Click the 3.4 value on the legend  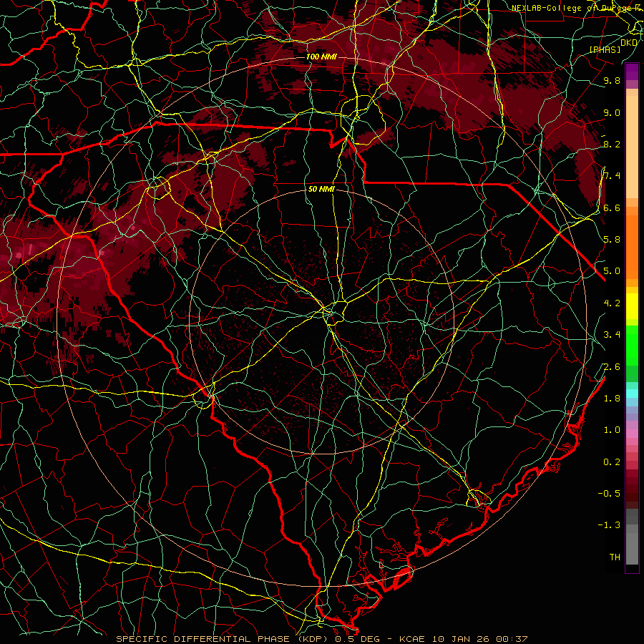[x=612, y=335]
